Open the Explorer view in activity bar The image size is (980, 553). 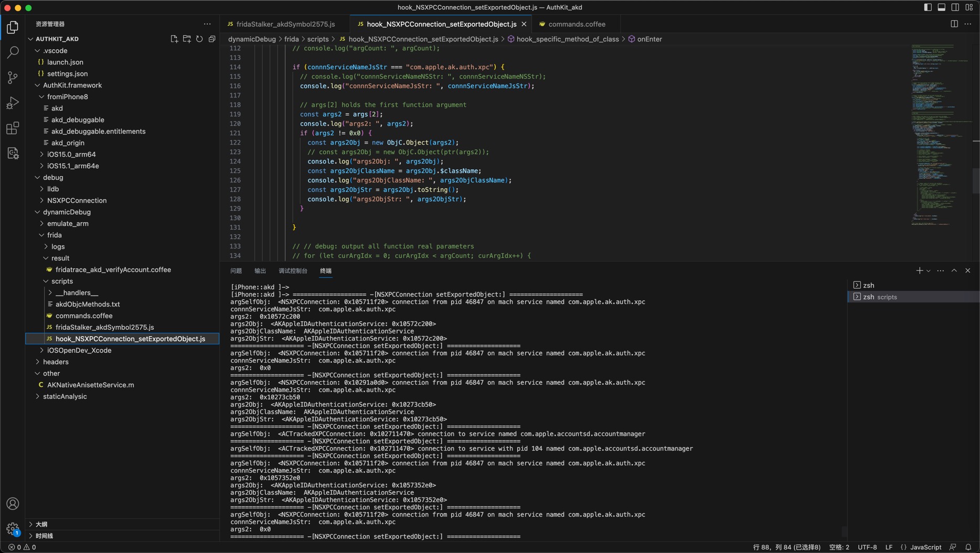click(13, 27)
